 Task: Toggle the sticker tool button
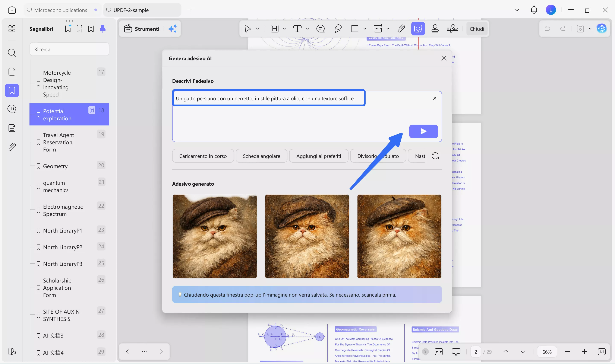pos(418,29)
